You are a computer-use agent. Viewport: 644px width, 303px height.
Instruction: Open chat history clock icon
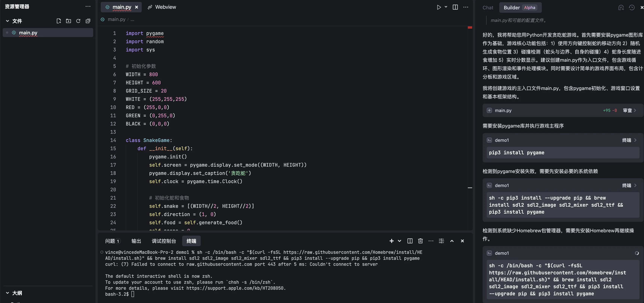pyautogui.click(x=631, y=7)
